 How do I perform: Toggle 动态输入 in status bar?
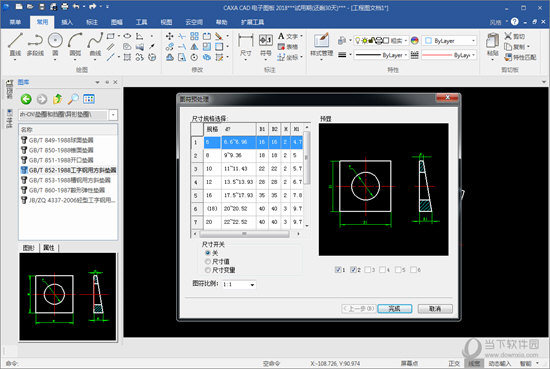pyautogui.click(x=499, y=363)
